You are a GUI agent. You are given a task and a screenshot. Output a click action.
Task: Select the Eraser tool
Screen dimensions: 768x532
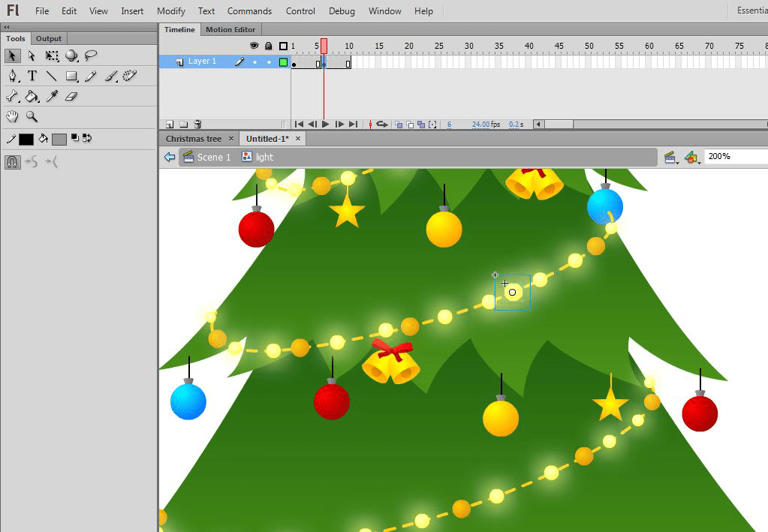coord(71,96)
